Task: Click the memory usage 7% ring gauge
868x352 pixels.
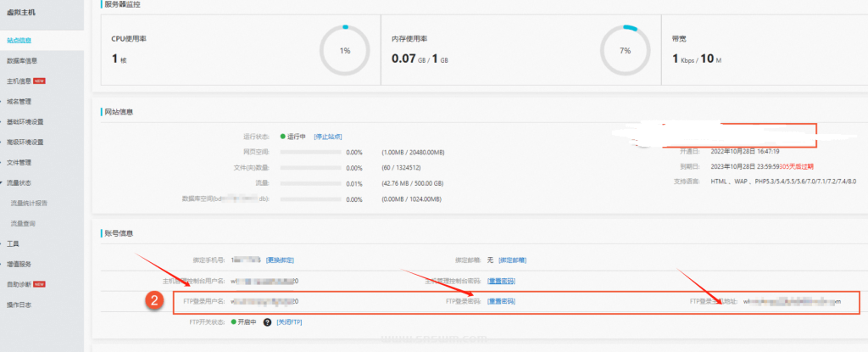Action: [625, 50]
